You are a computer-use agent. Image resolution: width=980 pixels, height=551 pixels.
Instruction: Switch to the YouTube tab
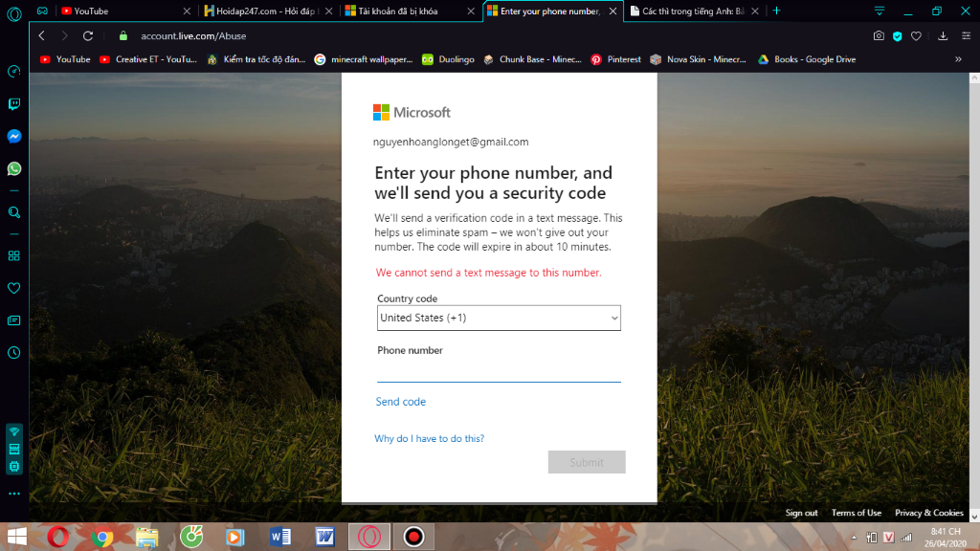[124, 11]
